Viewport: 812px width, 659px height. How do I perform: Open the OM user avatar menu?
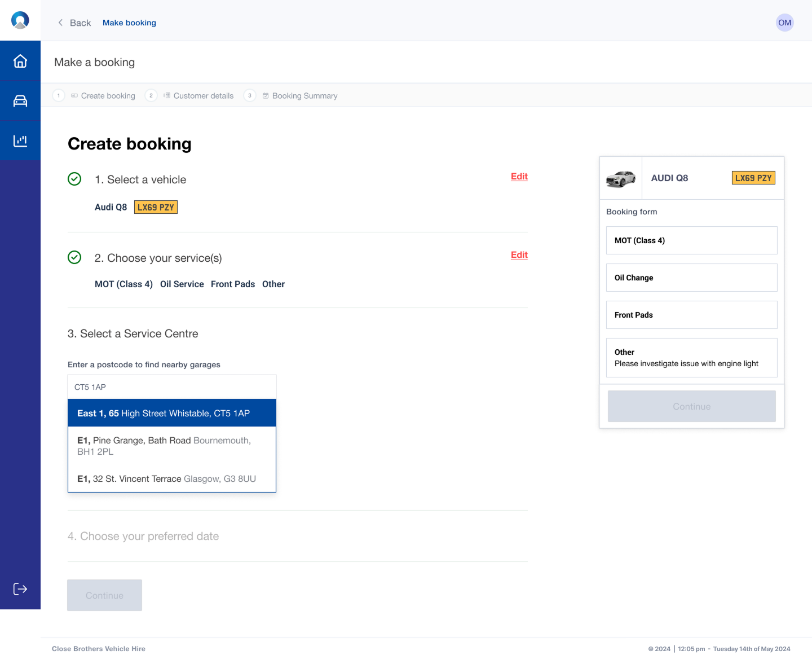[784, 23]
